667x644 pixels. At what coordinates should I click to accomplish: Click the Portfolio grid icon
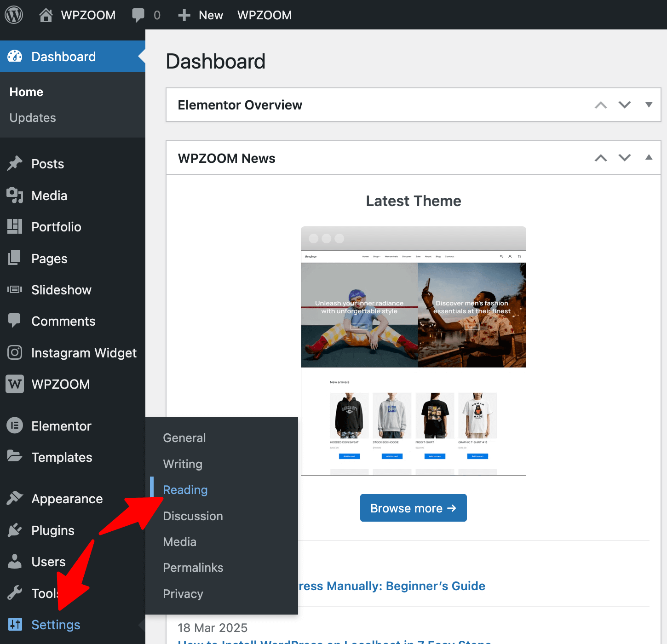click(15, 227)
